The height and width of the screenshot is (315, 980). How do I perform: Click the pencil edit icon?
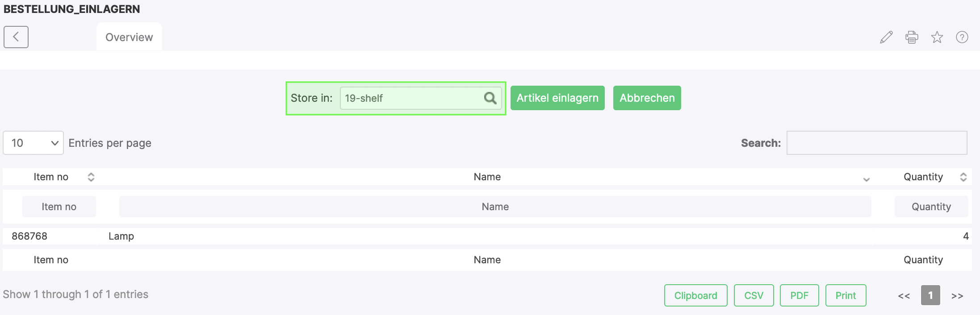(x=886, y=37)
